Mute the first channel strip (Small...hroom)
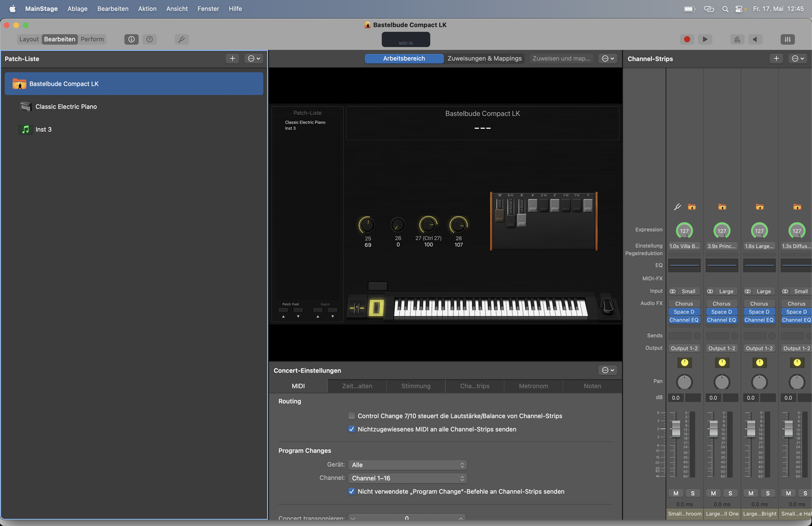Image resolution: width=812 pixels, height=526 pixels. pos(676,493)
